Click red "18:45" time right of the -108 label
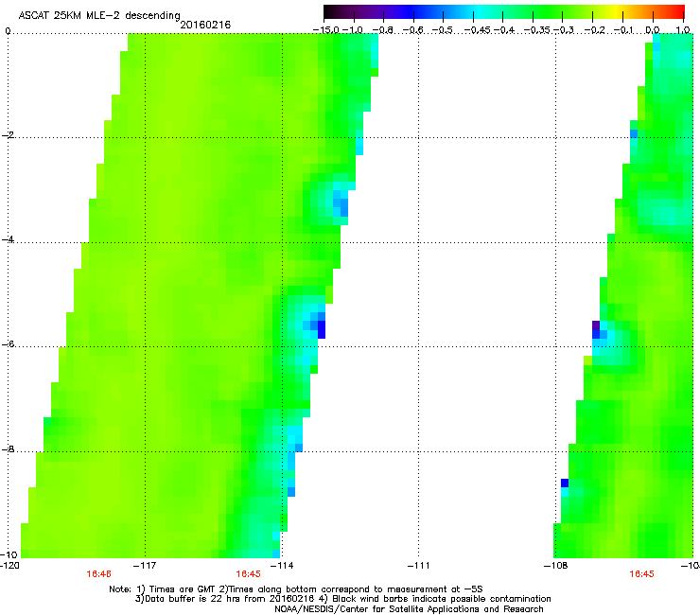This screenshot has height=615, width=700. 641,574
